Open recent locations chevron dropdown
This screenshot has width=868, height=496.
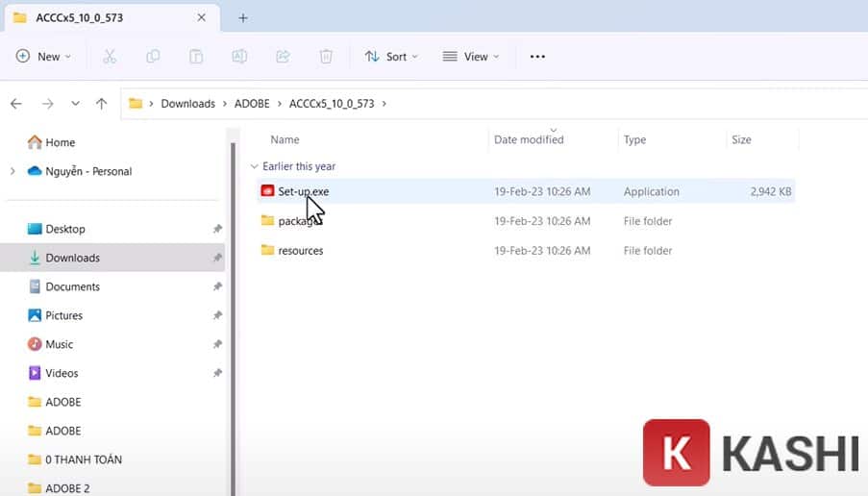tap(75, 104)
